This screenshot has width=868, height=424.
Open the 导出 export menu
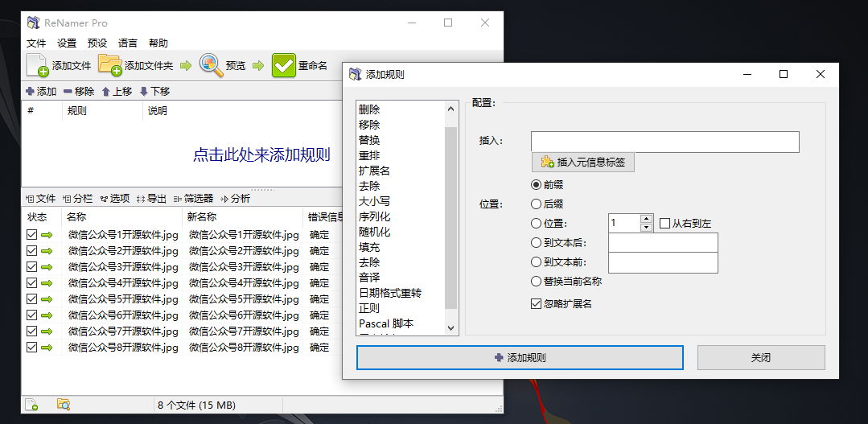pos(151,198)
